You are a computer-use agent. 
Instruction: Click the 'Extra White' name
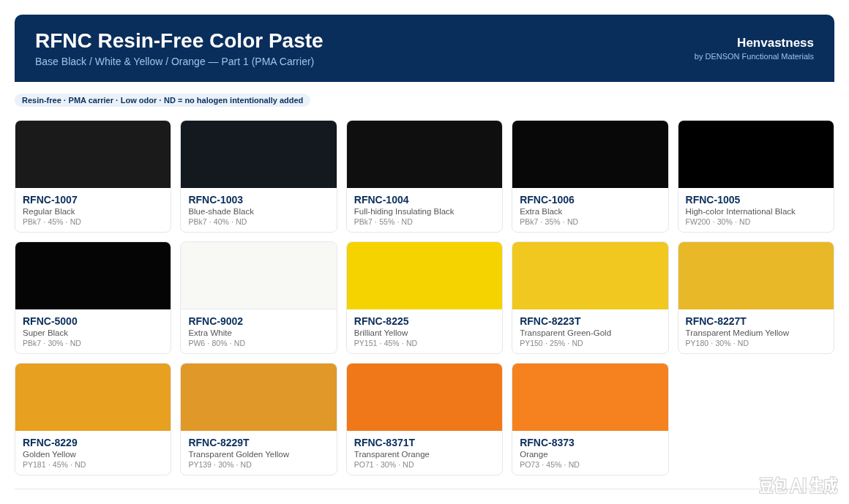click(210, 333)
